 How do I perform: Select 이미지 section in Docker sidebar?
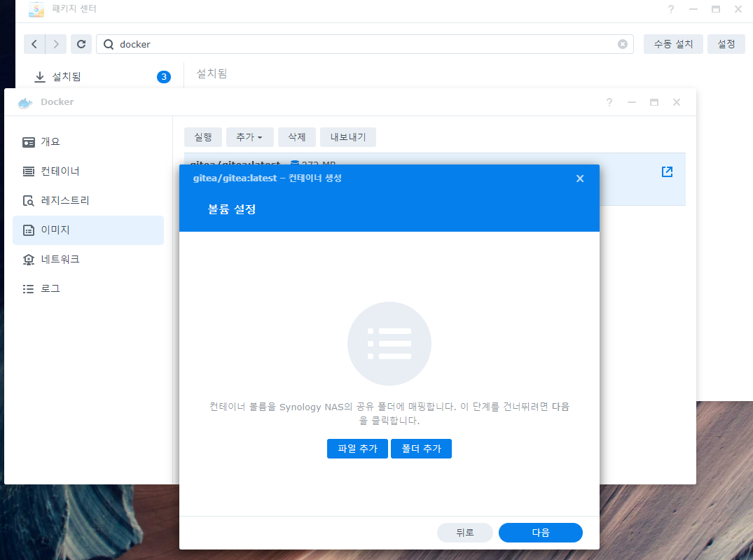[88, 230]
